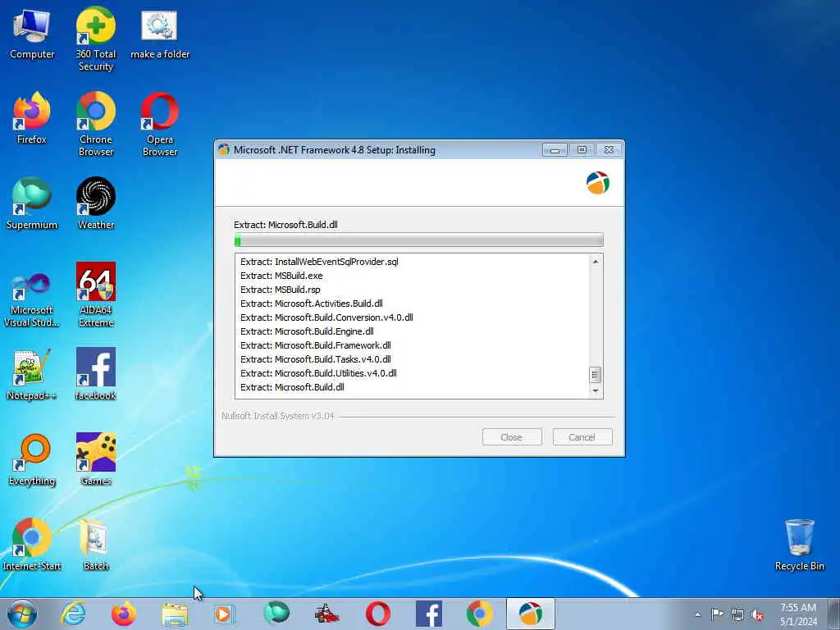840x630 pixels.
Task: Minimize the .NET Framework setup window
Action: point(555,150)
